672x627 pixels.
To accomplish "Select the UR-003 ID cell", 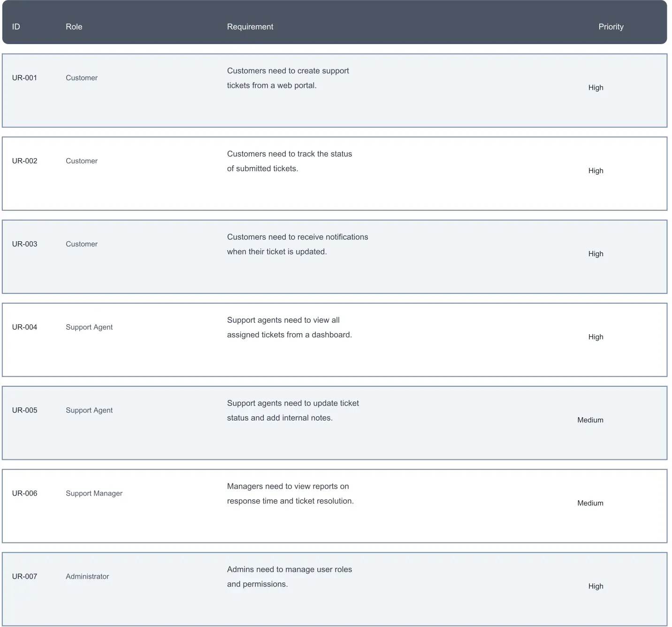I will click(x=24, y=244).
